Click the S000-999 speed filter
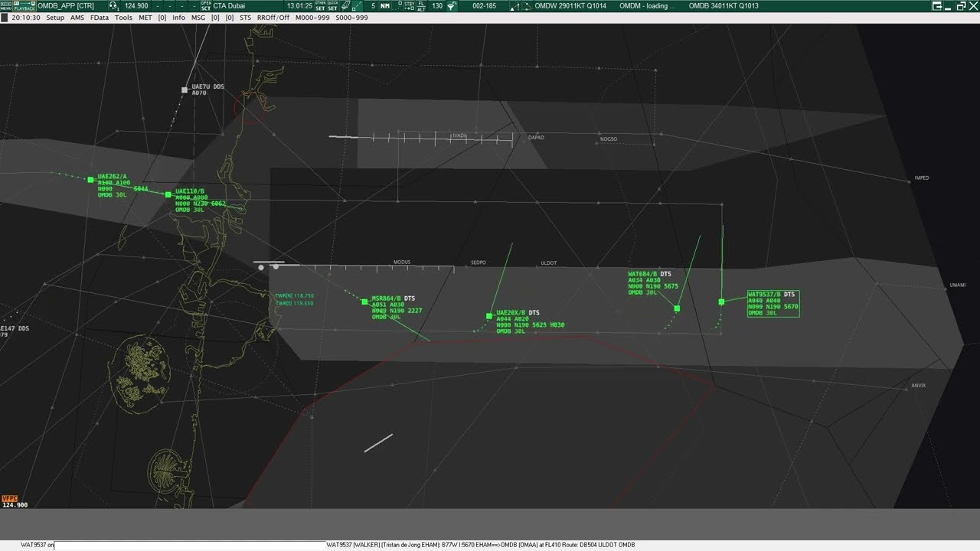This screenshot has width=980, height=551. (351, 17)
